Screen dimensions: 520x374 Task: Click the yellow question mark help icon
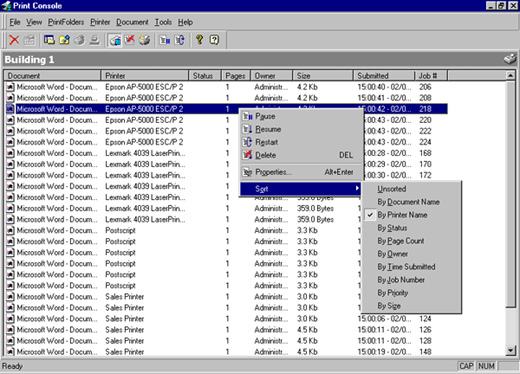(x=199, y=40)
